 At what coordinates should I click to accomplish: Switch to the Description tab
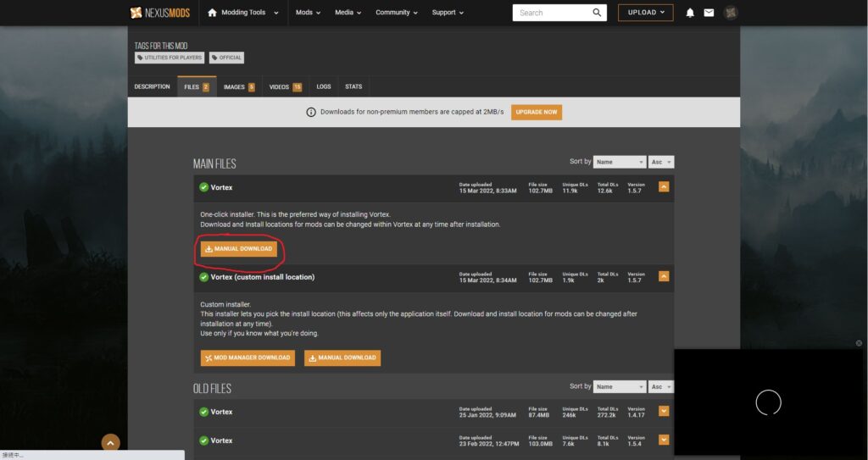tap(153, 87)
